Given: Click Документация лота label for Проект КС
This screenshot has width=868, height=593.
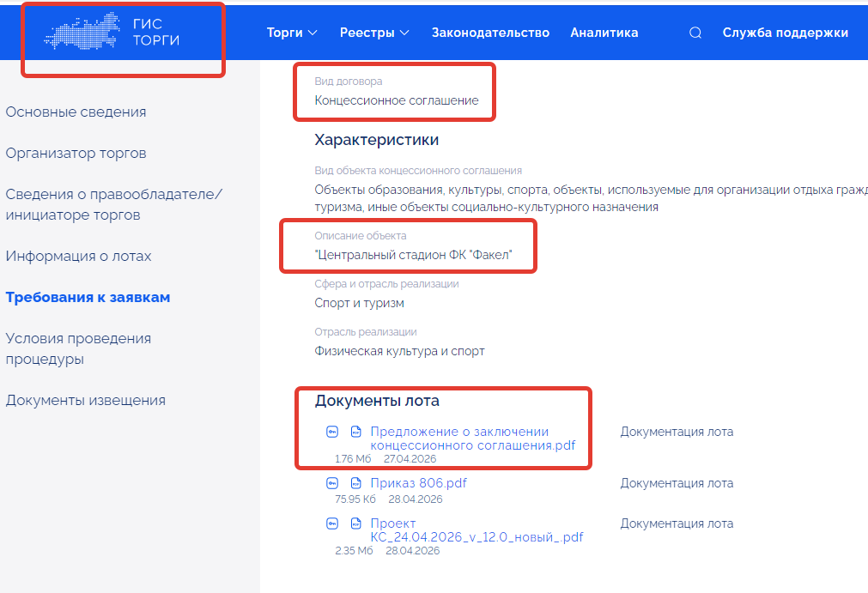Looking at the screenshot, I should click(x=677, y=523).
